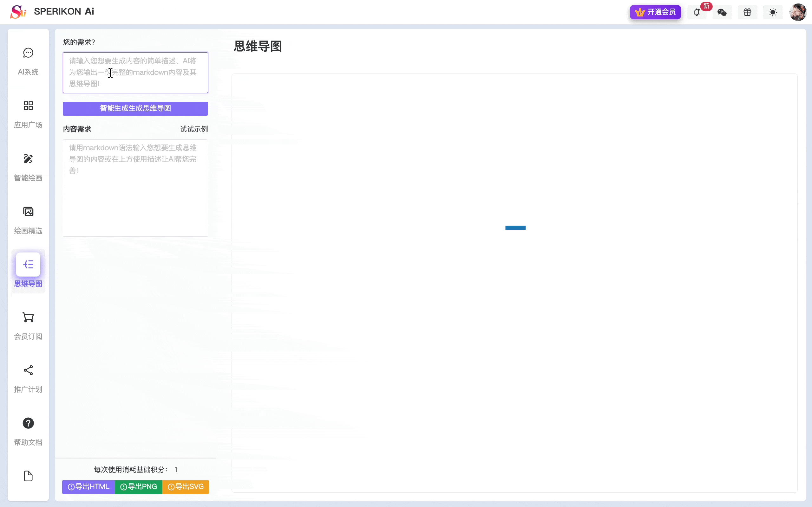Toggle light/dark theme with sun icon
The height and width of the screenshot is (507, 812).
tap(772, 12)
